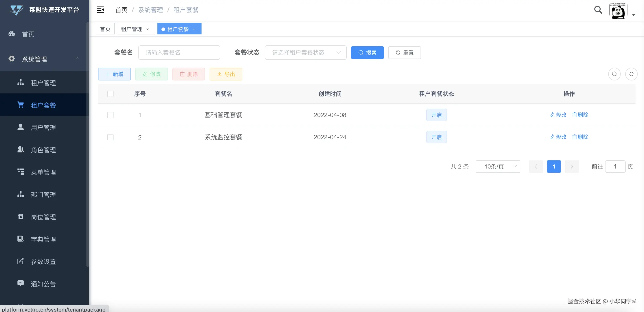Image resolution: width=644 pixels, height=312 pixels.
Task: Click the blue 搜索 button
Action: point(367,53)
